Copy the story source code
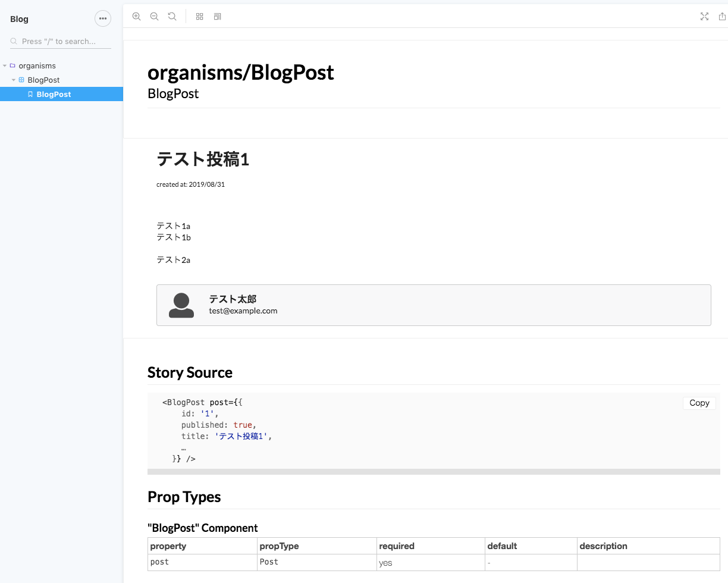The width and height of the screenshot is (728, 583). (x=699, y=403)
